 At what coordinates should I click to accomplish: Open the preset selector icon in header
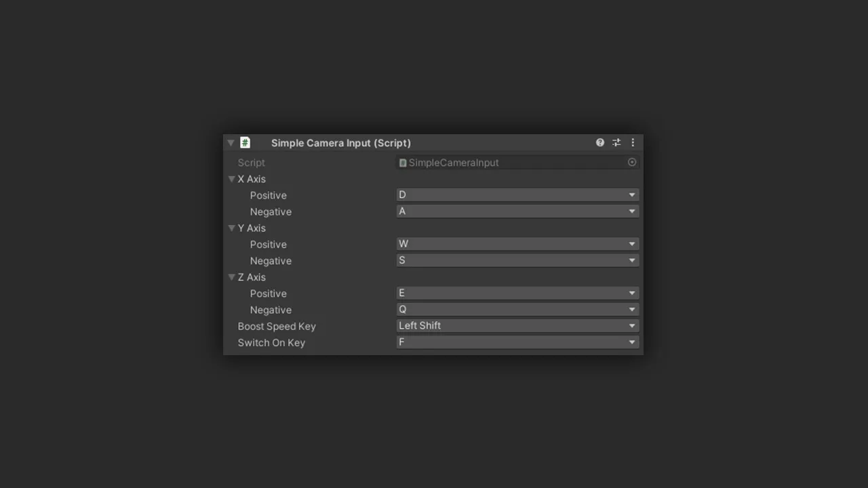pyautogui.click(x=616, y=143)
